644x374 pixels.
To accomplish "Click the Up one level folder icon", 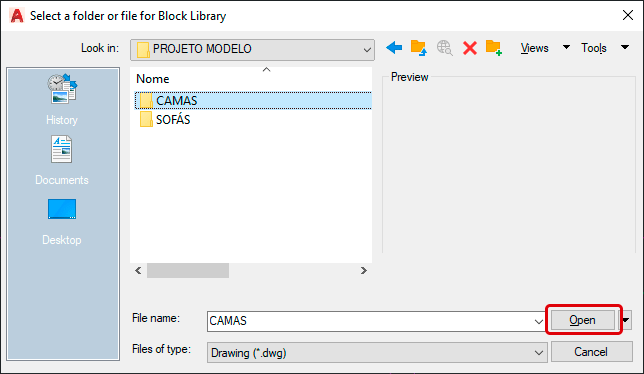I will pos(419,48).
